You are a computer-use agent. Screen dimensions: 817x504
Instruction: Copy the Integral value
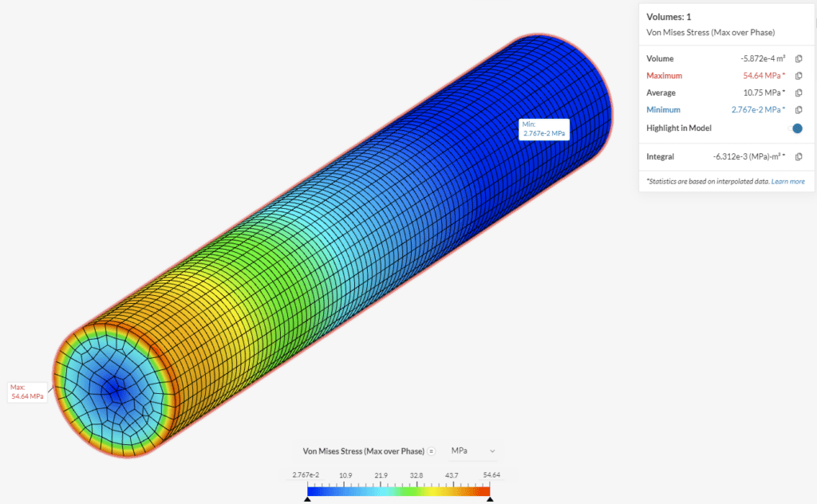[799, 156]
